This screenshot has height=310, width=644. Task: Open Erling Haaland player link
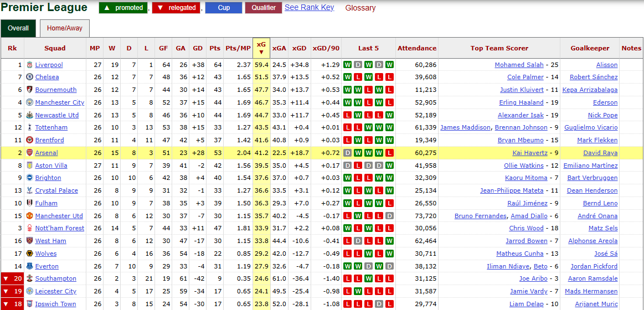(x=522, y=102)
